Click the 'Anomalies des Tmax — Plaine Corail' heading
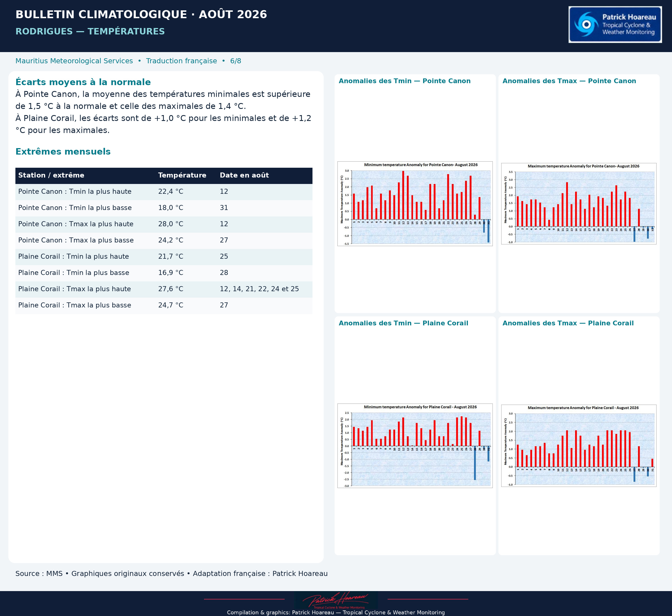The width and height of the screenshot is (672, 616). click(568, 323)
